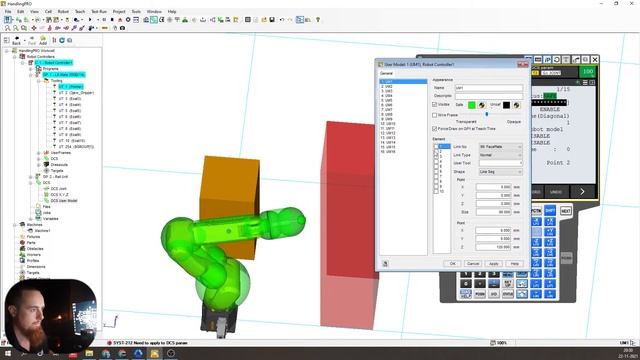Click the Fwd navigation icon in cell browser
The width and height of the screenshot is (640, 360).
[x=32, y=40]
